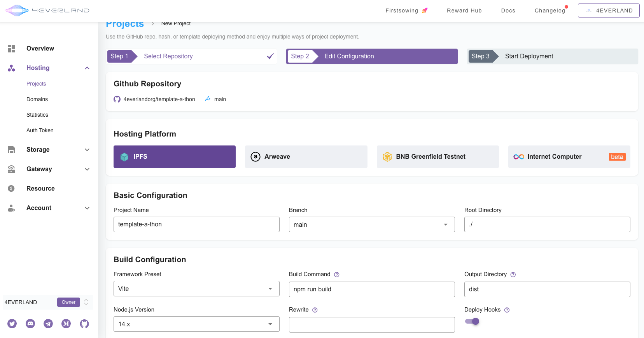Click the Build Command help icon

pyautogui.click(x=337, y=275)
